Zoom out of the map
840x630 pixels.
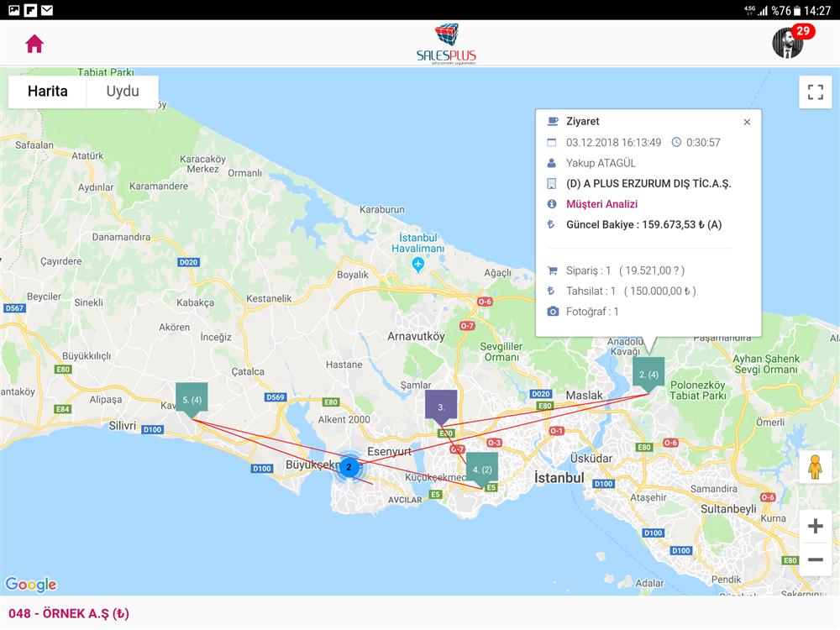coord(816,559)
